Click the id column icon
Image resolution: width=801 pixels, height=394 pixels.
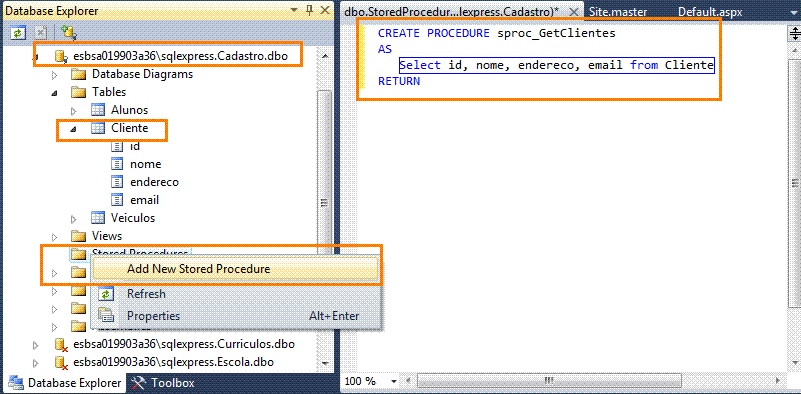[117, 146]
